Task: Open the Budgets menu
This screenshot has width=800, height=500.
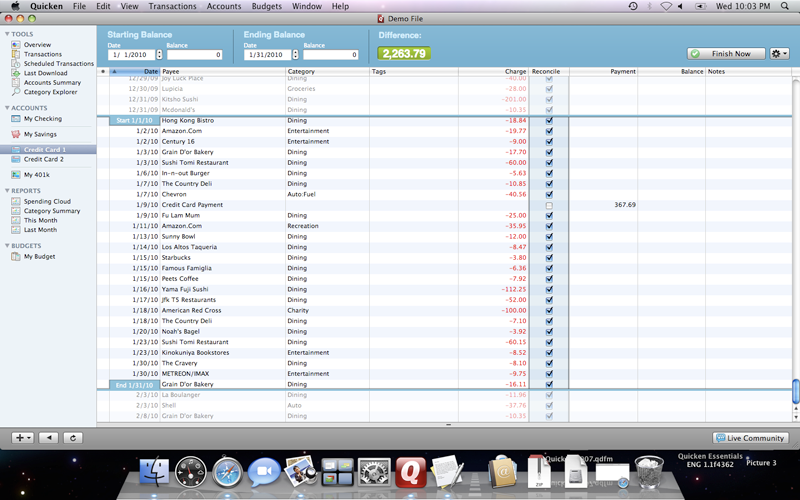Action: pyautogui.click(x=267, y=6)
